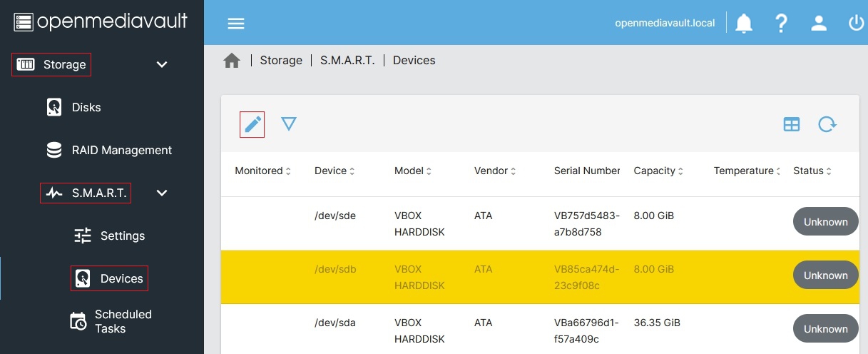Screen dimensions: 868x354
Task: Go to home via breadcrumb house icon
Action: pos(232,61)
